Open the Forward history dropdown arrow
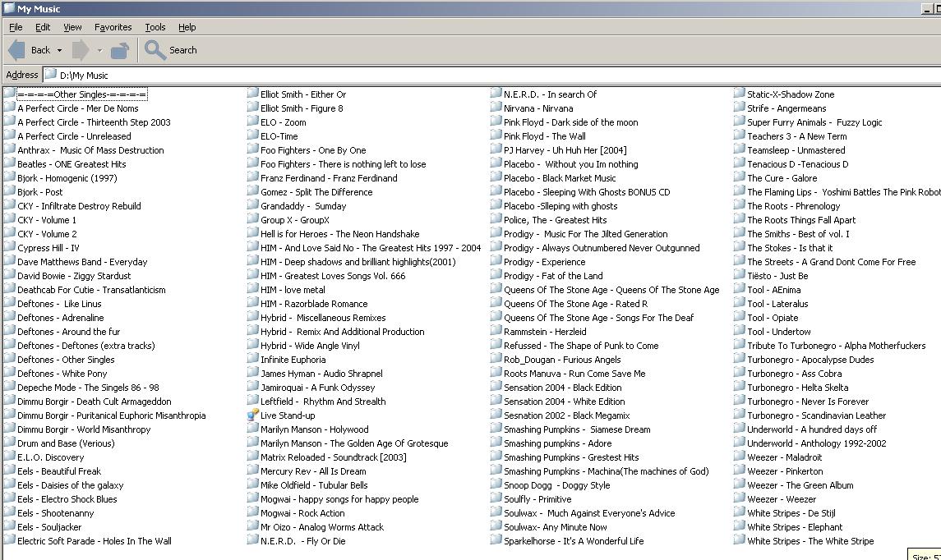This screenshot has height=560, width=941. point(99,50)
